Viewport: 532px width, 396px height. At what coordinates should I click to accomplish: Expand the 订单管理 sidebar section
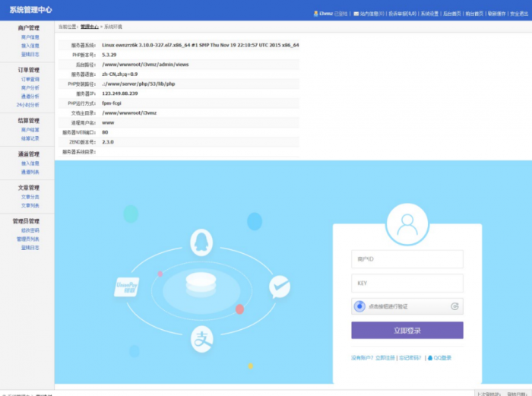coord(29,70)
